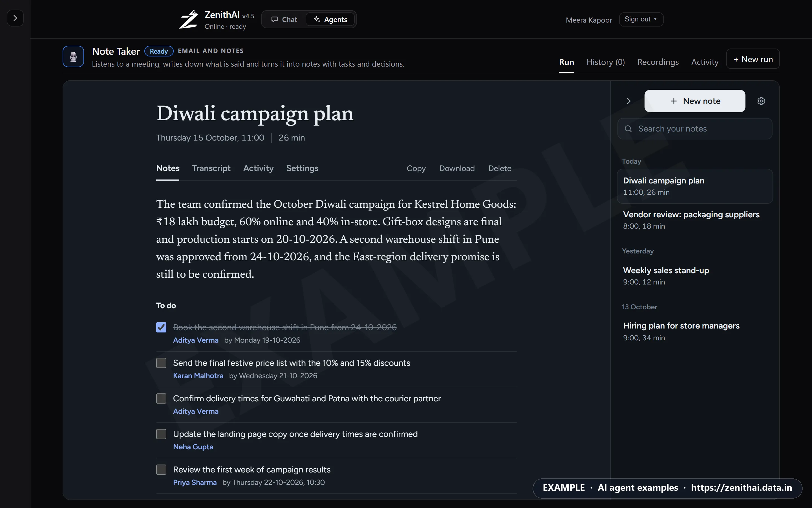This screenshot has width=812, height=508.
Task: Open the Neha Gupta assignee link
Action: pyautogui.click(x=193, y=447)
